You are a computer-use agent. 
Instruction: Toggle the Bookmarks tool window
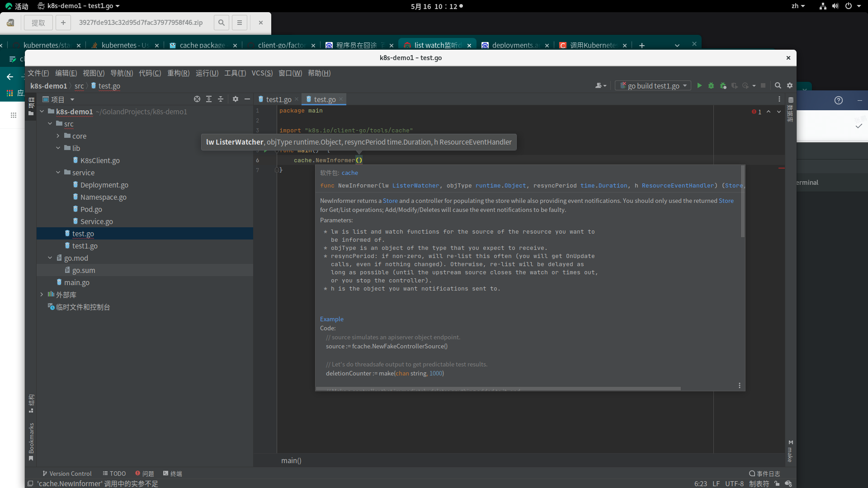pyautogui.click(x=31, y=441)
